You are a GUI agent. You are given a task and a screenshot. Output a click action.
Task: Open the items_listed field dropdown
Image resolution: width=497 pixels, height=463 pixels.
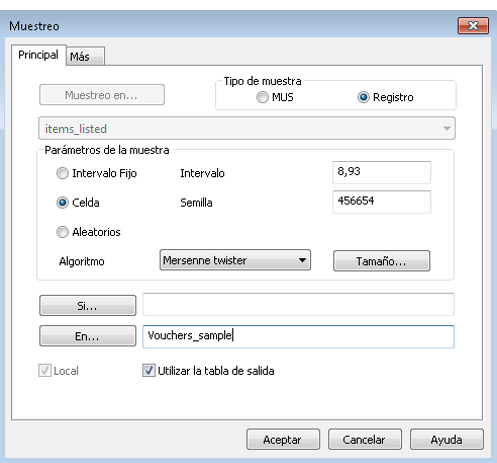(x=247, y=129)
